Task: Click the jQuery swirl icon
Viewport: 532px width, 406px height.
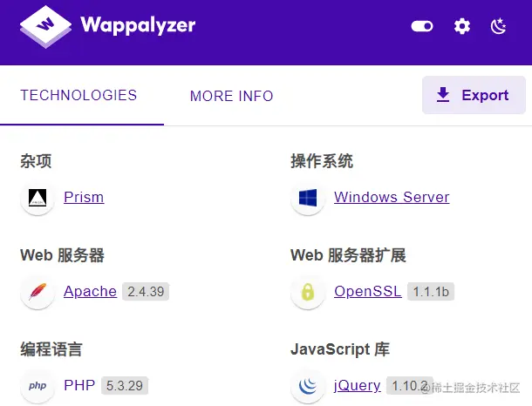Action: point(308,386)
